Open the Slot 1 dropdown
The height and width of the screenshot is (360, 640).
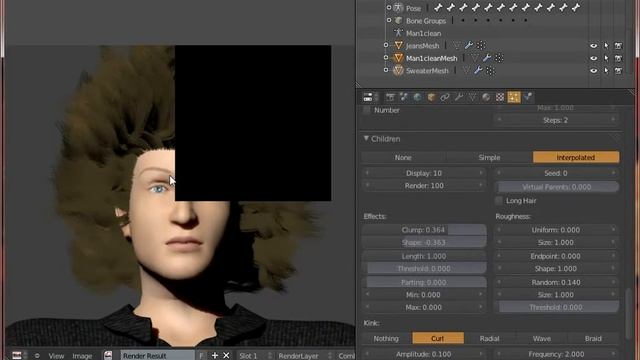(x=254, y=356)
